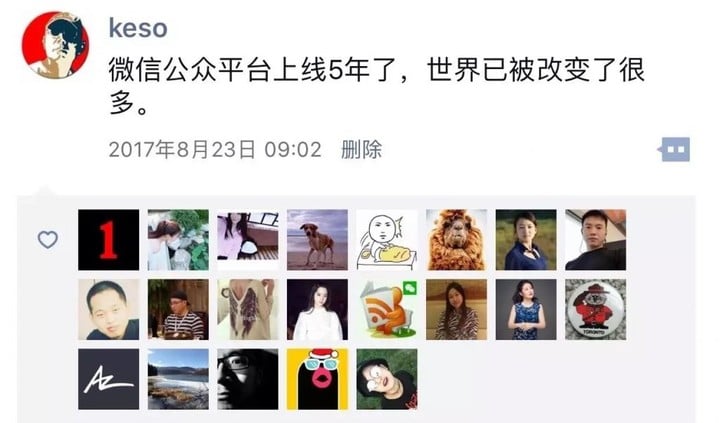Image resolution: width=720 pixels, height=423 pixels.
Task: Delete the post via 删除 link
Action: [x=361, y=150]
